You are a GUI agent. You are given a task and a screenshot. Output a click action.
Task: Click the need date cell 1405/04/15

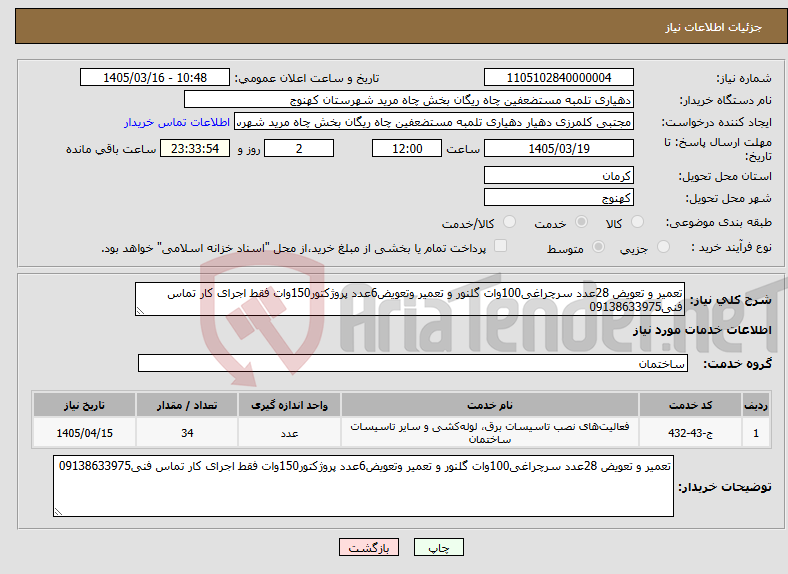84,433
